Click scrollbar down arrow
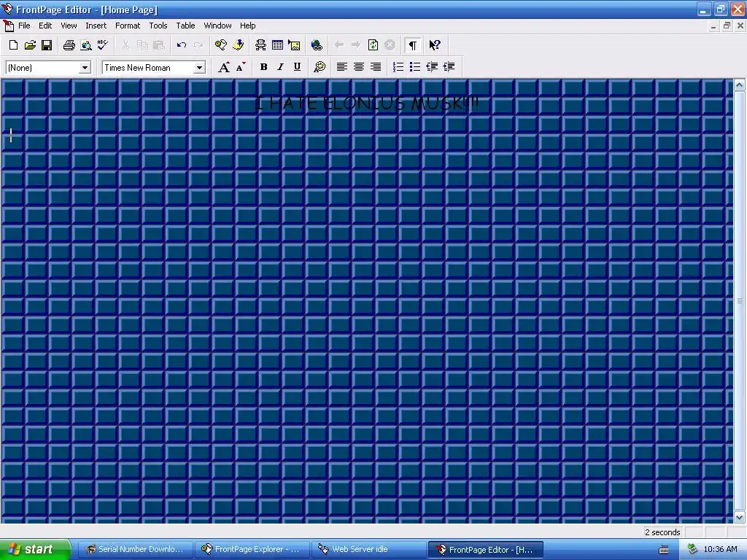Viewport: 747px width, 560px height. [740, 517]
